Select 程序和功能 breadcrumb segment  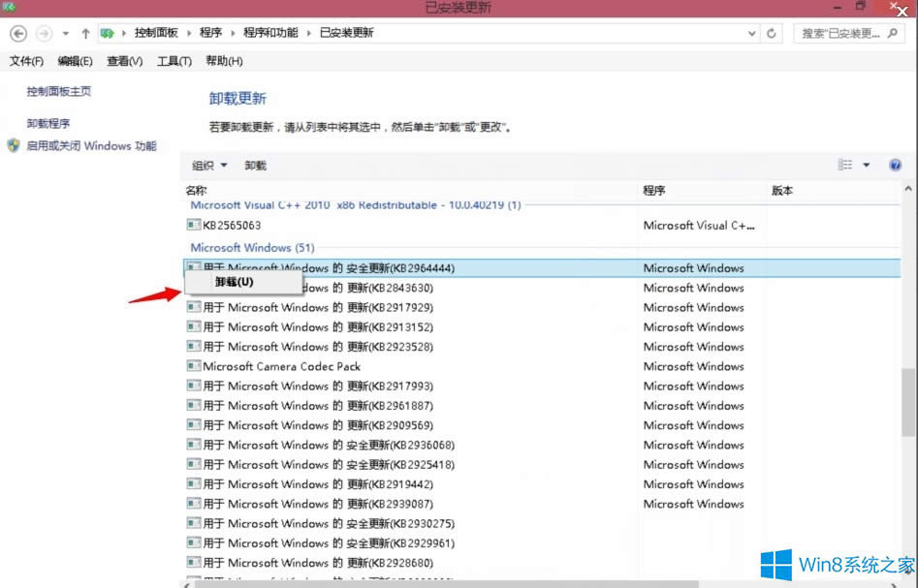pyautogui.click(x=270, y=33)
